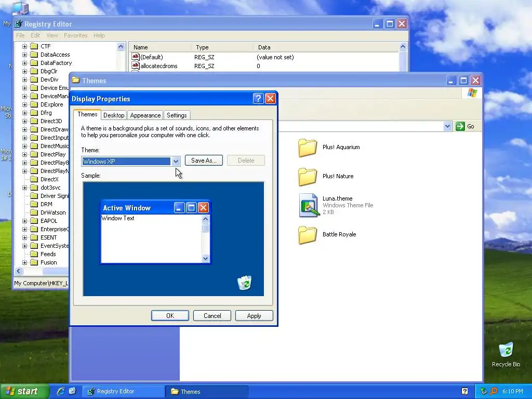Click Cancel in Display Properties
532x399 pixels.
click(212, 315)
